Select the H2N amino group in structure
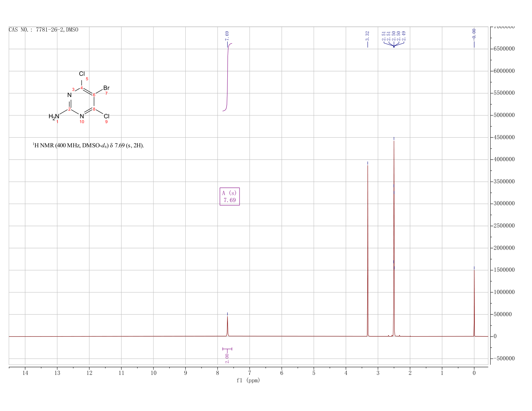This screenshot has height=411, width=532. click(x=54, y=116)
